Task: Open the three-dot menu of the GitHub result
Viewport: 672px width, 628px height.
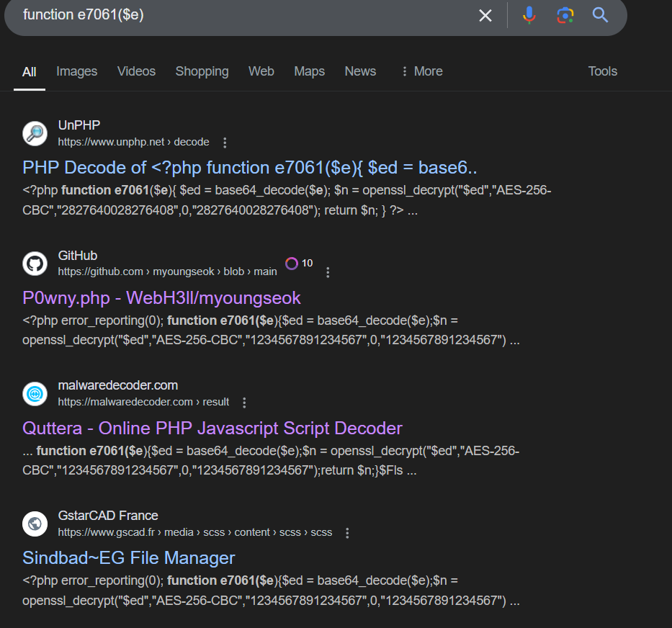Action: (328, 272)
